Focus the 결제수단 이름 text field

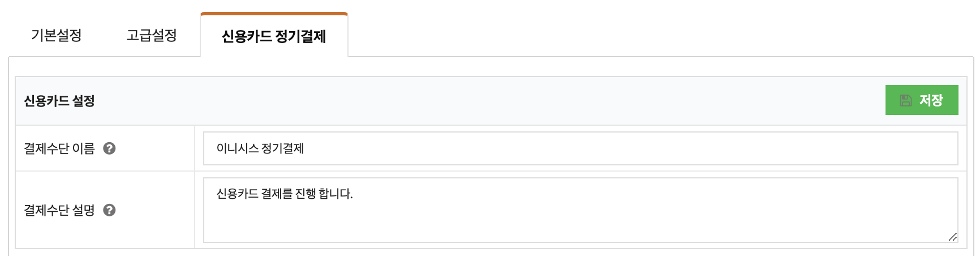581,148
